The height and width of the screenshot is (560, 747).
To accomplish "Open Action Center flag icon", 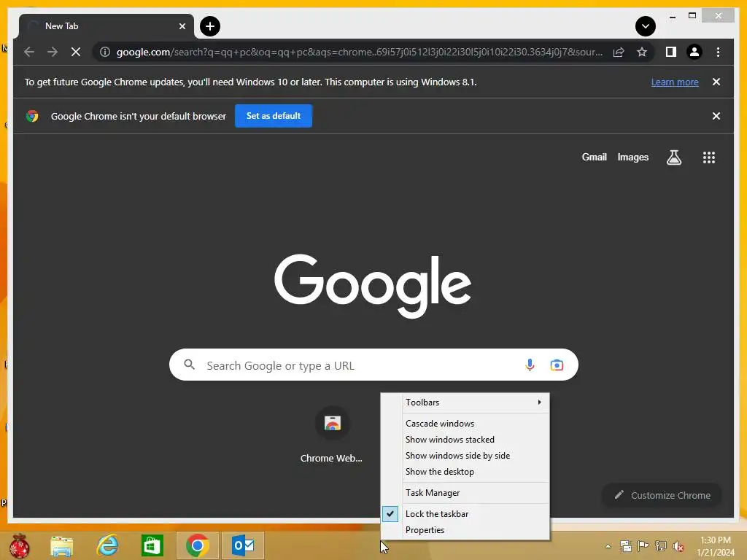I will (643, 546).
